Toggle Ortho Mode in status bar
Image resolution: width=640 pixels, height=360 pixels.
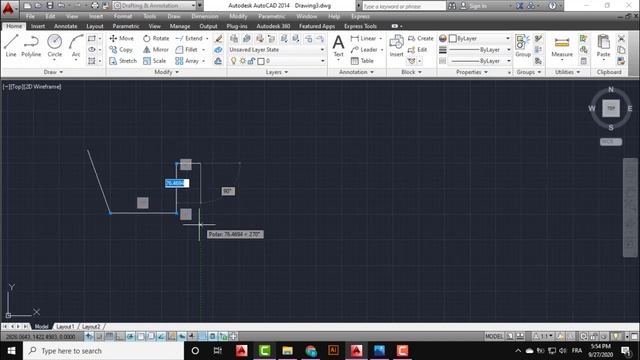click(x=120, y=336)
